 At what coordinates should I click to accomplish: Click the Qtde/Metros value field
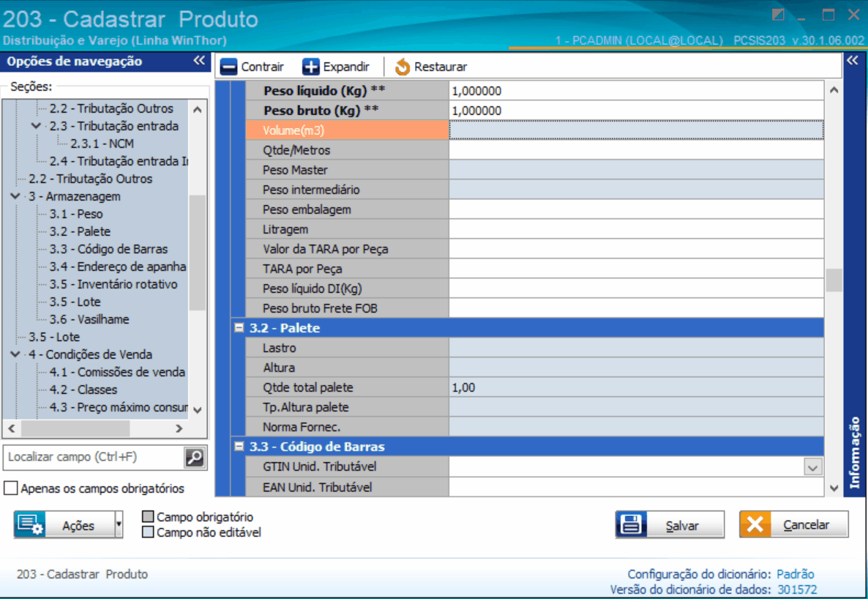pos(636,150)
